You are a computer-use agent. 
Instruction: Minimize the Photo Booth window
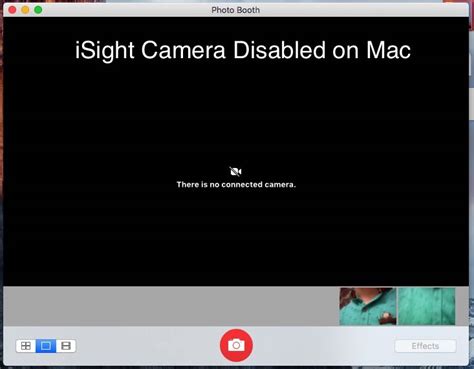click(x=25, y=10)
